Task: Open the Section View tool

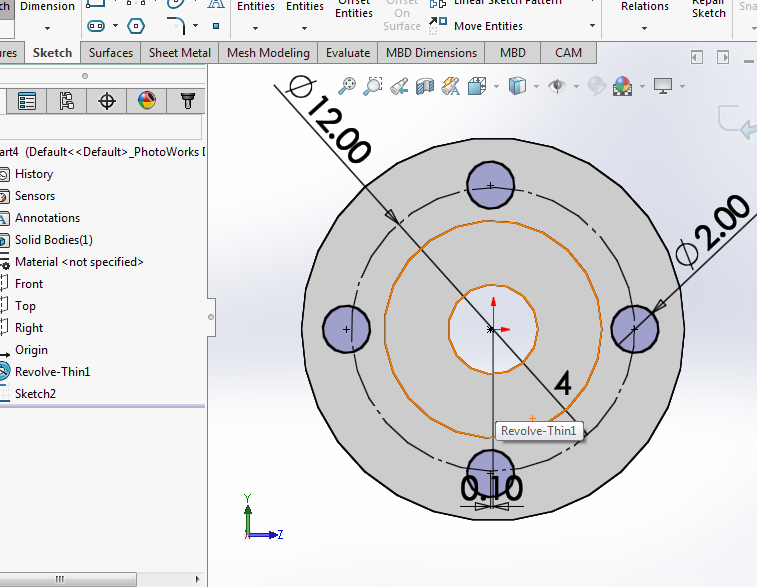Action: [x=425, y=87]
